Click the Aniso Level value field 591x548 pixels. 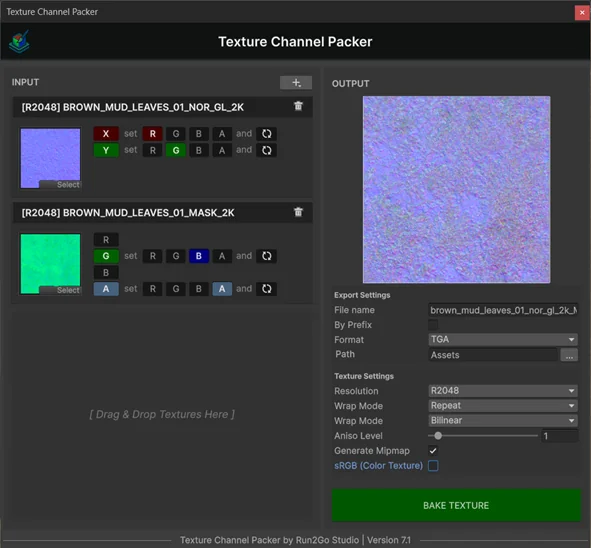[559, 436]
